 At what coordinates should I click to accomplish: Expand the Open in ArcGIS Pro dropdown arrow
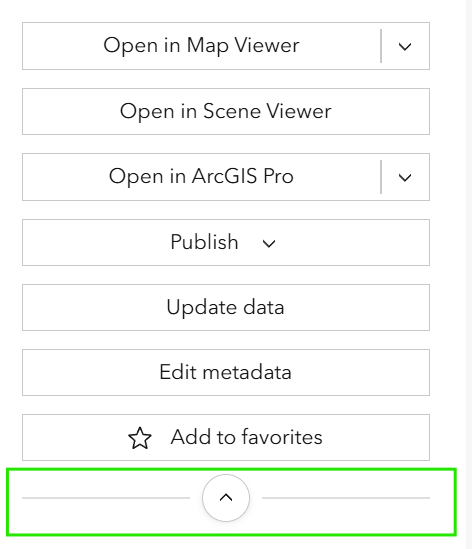point(405,177)
